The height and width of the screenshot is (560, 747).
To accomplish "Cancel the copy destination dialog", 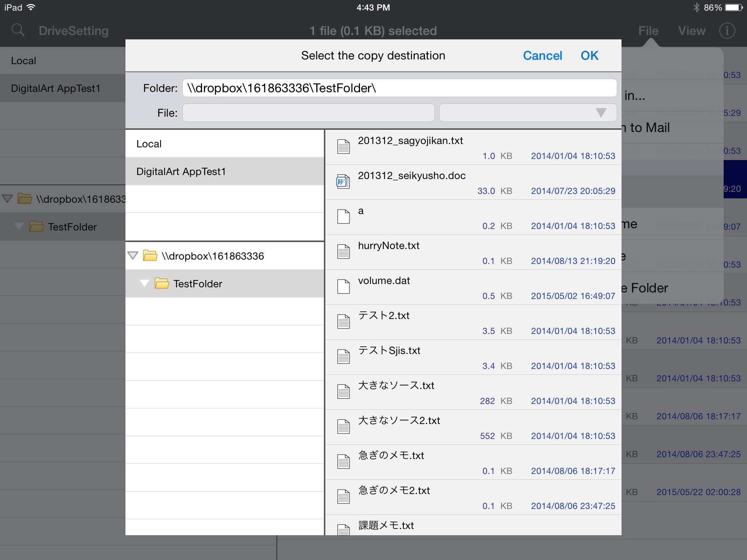I will (x=542, y=55).
